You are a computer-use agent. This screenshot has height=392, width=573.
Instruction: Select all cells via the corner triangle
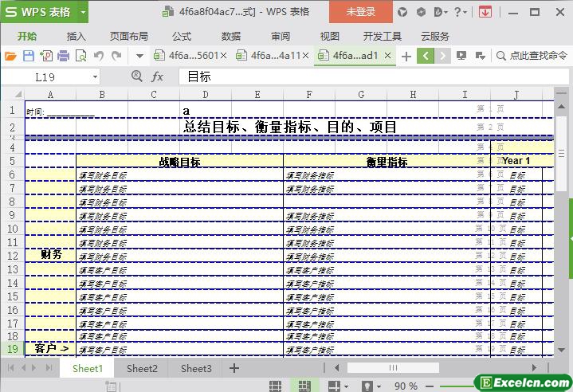pos(18,94)
